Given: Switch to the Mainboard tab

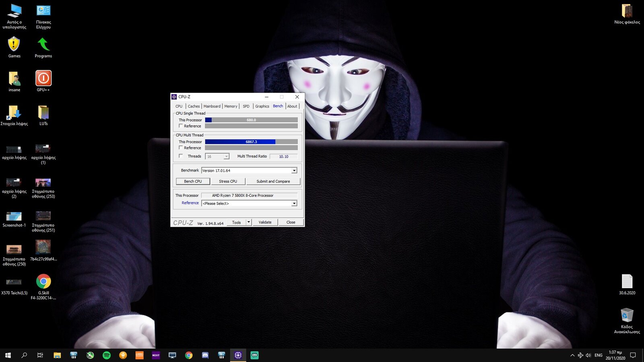Looking at the screenshot, I should [x=212, y=106].
